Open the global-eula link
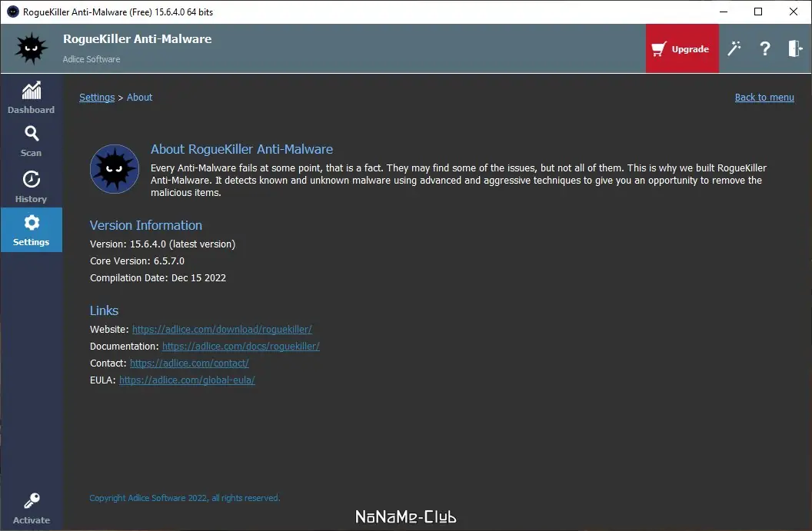812x531 pixels. pos(187,380)
